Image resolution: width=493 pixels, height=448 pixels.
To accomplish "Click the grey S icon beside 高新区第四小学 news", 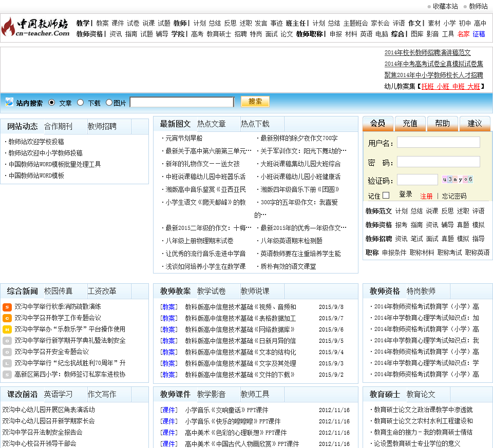I will click(7, 375).
